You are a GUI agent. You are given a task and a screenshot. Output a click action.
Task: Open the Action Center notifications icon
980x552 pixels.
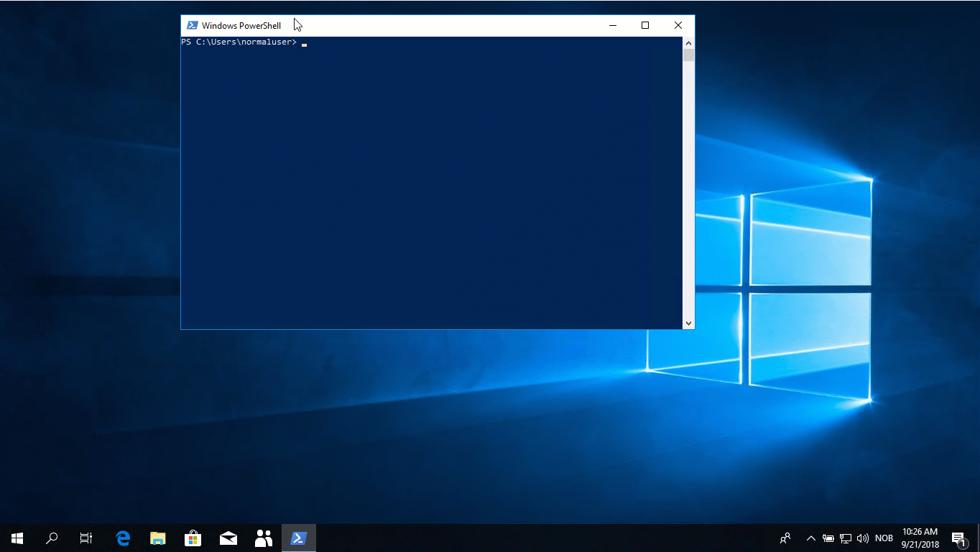[x=958, y=538]
